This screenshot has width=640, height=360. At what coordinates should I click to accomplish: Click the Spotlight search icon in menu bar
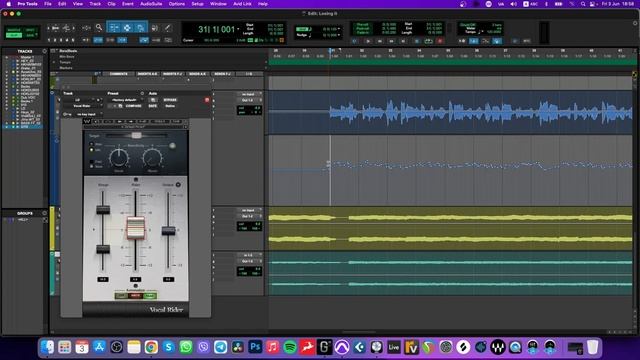tap(583, 4)
